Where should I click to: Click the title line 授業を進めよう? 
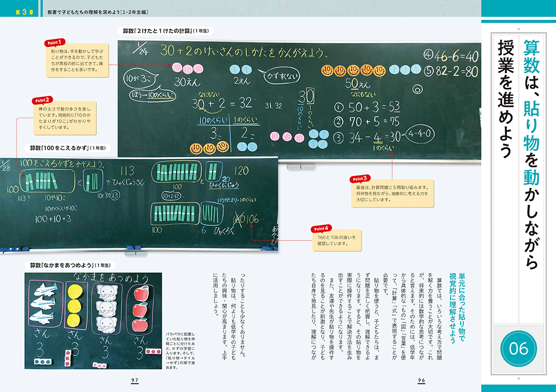tap(505, 99)
